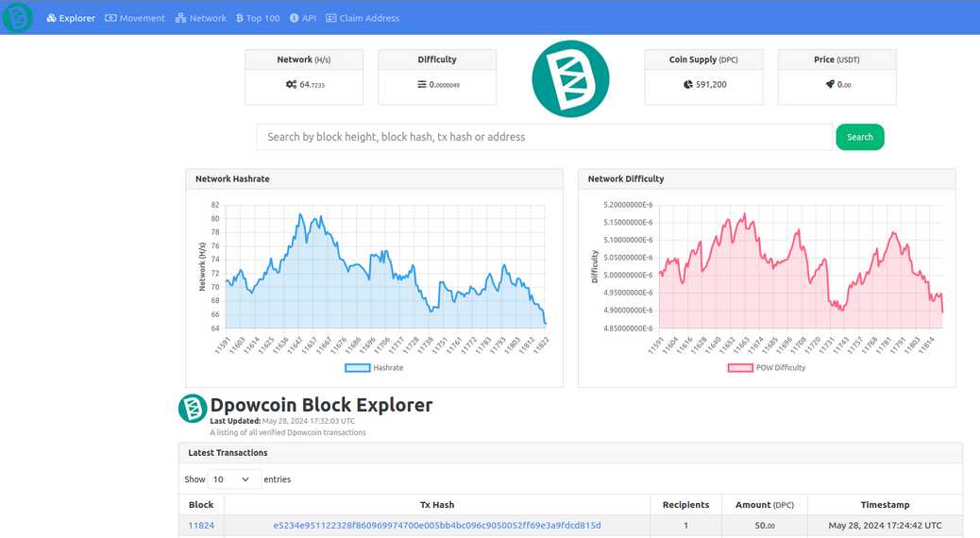Focus the block/tx/address search field
This screenshot has width=980, height=538.
click(x=545, y=137)
